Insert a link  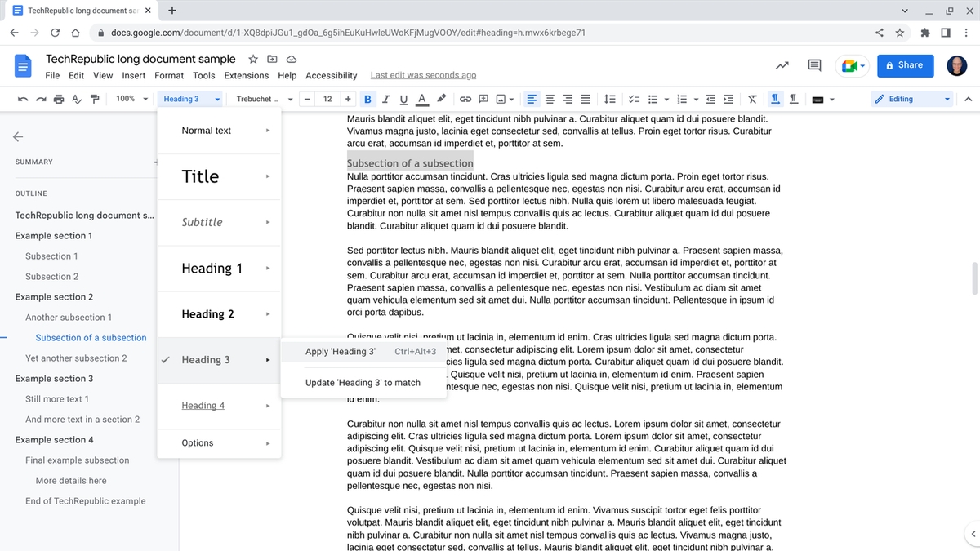pos(465,98)
